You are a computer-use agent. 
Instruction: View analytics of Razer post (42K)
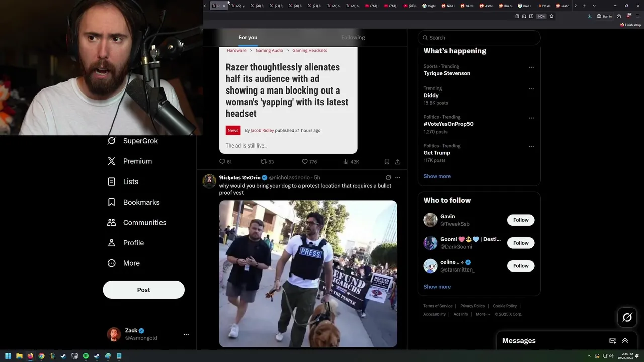(x=351, y=162)
